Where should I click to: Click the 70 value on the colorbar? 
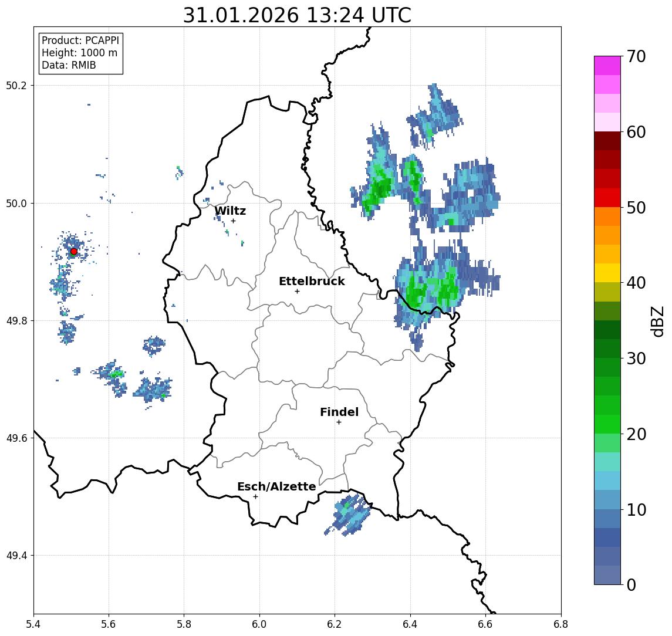tap(636, 56)
